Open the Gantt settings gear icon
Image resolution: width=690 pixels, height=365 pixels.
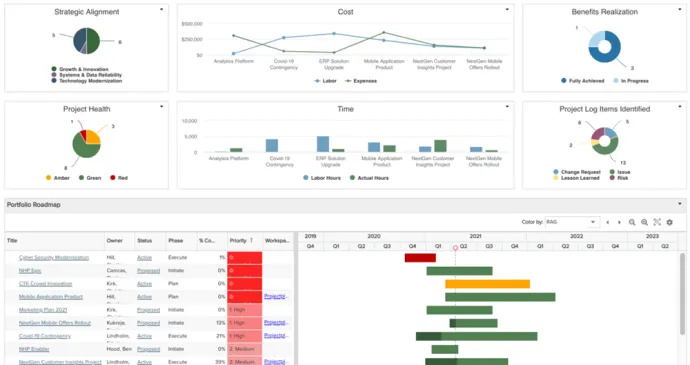[669, 222]
